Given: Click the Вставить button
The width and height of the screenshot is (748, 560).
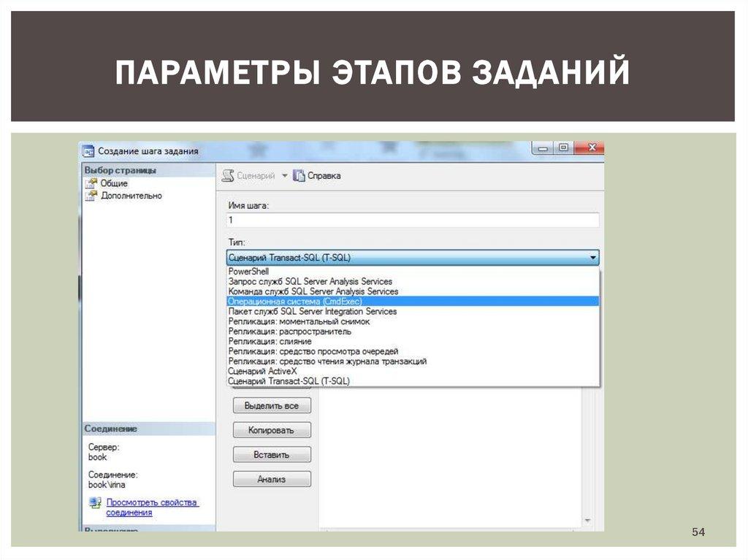Looking at the screenshot, I should click(x=272, y=455).
